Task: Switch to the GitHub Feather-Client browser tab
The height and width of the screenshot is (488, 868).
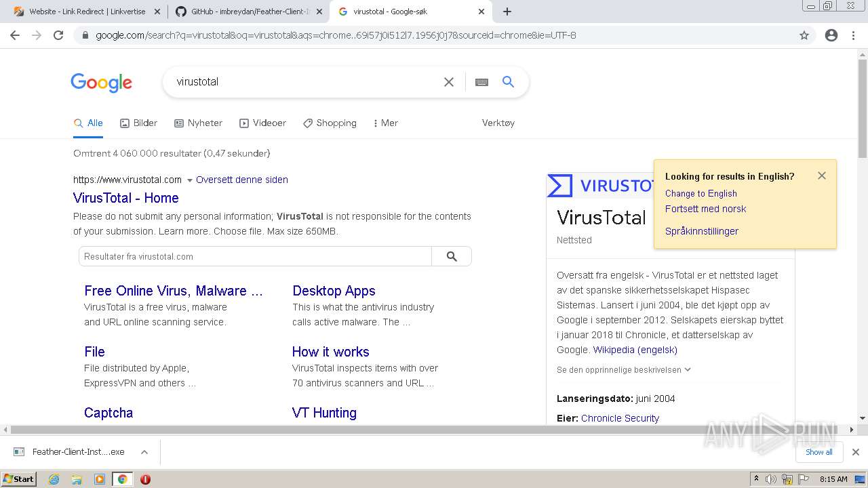Action: (x=248, y=12)
